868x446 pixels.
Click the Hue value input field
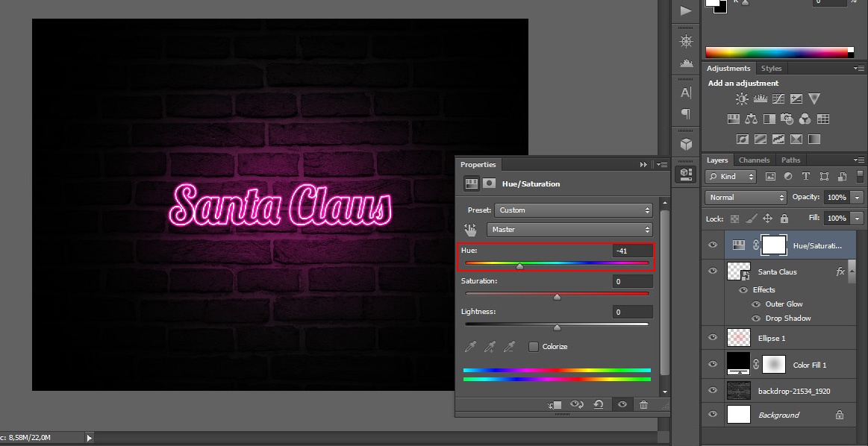tap(632, 251)
